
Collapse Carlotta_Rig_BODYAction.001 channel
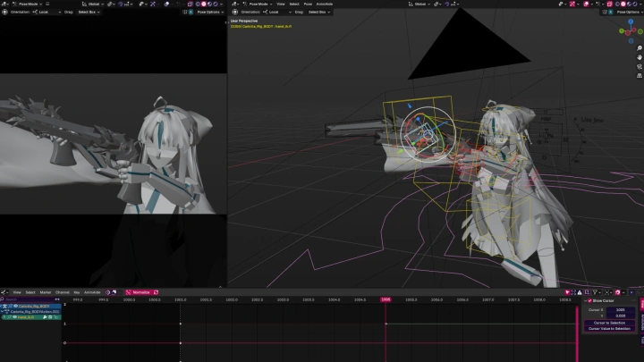point(2,312)
